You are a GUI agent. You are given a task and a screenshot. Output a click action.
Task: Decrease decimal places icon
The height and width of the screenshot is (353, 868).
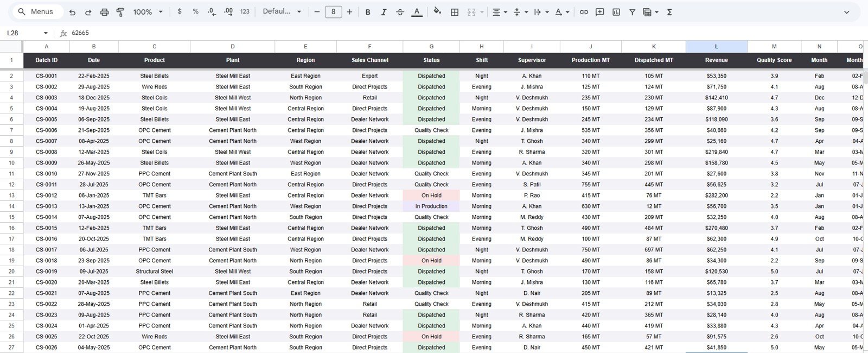[x=212, y=11]
